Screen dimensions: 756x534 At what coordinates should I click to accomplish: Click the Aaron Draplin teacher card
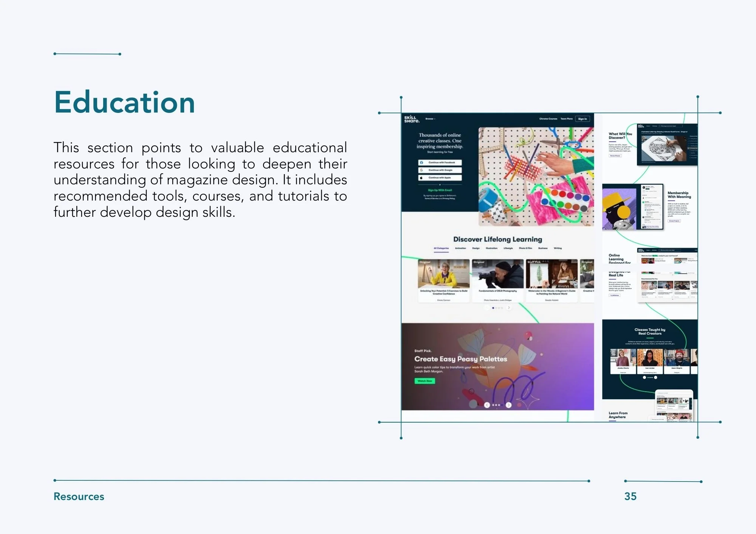pyautogui.click(x=677, y=361)
